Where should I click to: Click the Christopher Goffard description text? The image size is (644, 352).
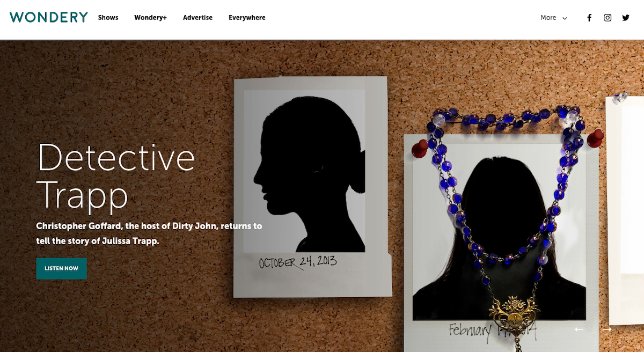pos(149,233)
